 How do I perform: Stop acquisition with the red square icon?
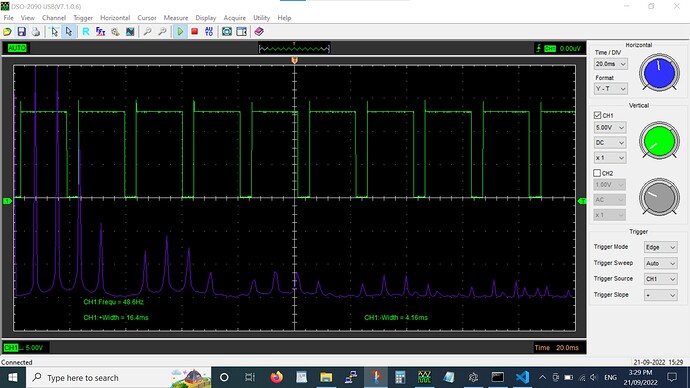tap(195, 32)
